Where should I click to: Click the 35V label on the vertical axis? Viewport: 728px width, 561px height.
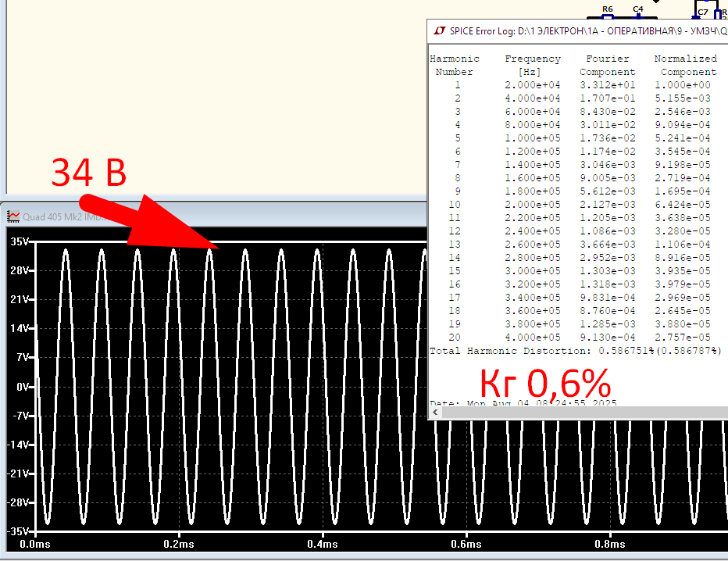pos(20,241)
